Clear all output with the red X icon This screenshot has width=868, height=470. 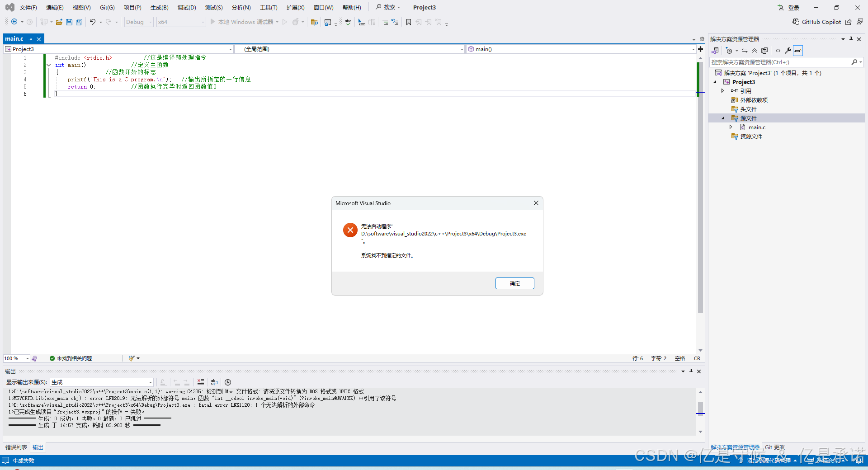[x=201, y=382]
